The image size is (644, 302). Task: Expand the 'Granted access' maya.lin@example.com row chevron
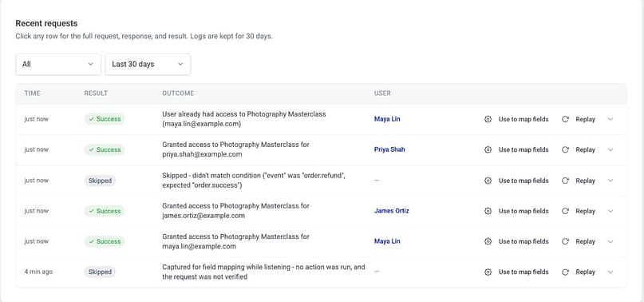pyautogui.click(x=610, y=241)
